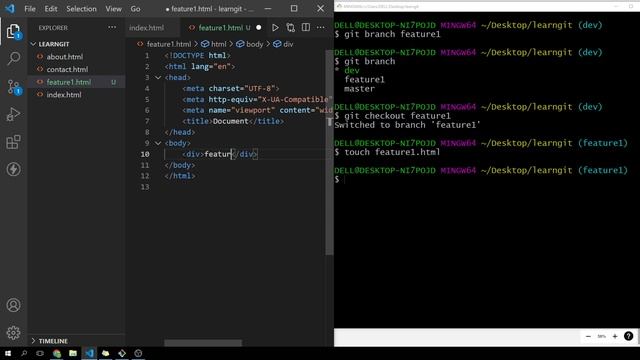Open the Explorer view in activity bar

coord(13,31)
